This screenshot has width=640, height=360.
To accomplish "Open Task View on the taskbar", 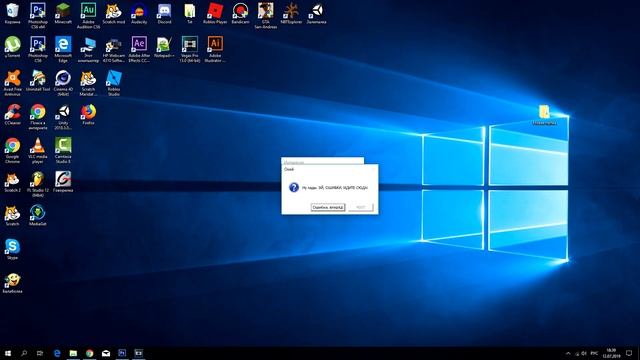I will pyautogui.click(x=40, y=353).
